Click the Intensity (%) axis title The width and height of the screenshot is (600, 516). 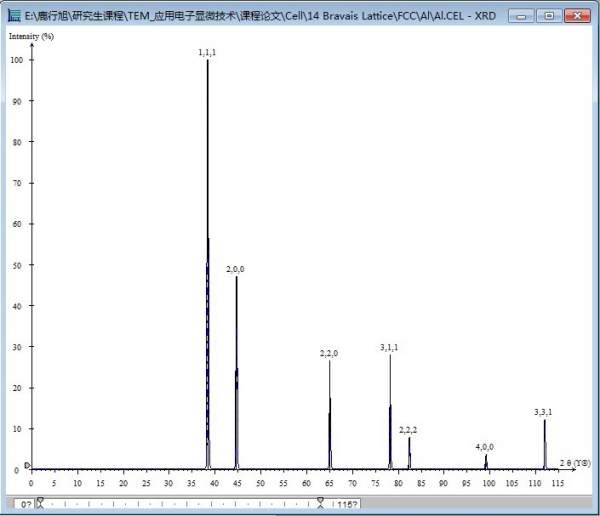[x=31, y=36]
